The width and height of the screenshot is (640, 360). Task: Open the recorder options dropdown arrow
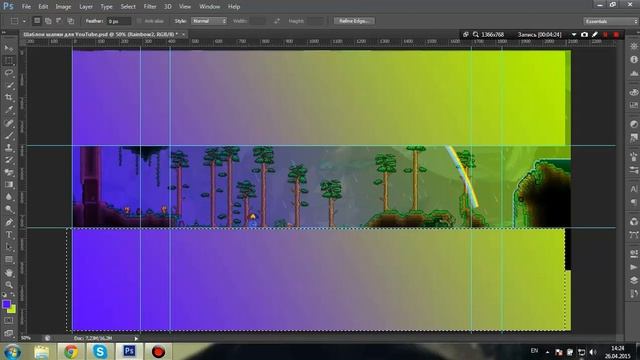[x=574, y=35]
